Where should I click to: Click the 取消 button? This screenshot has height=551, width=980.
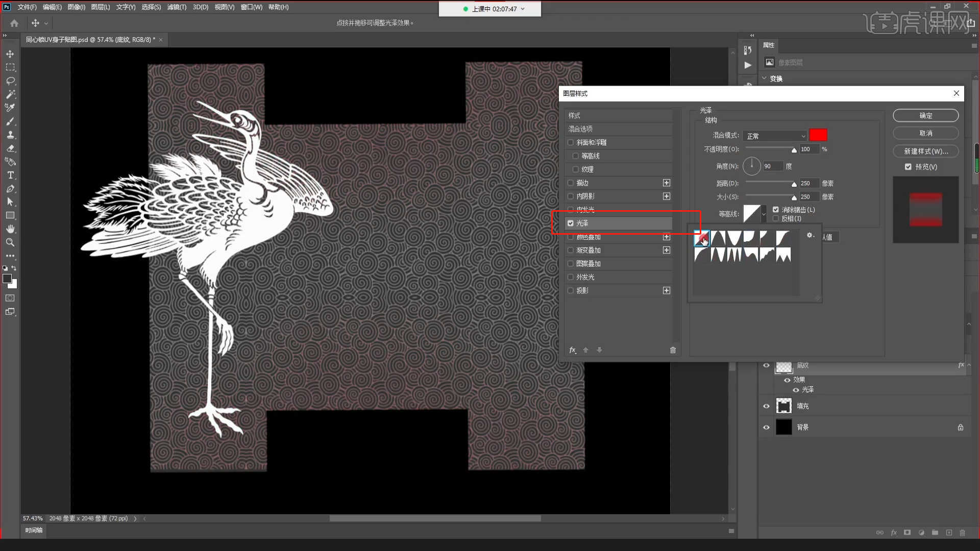click(925, 133)
